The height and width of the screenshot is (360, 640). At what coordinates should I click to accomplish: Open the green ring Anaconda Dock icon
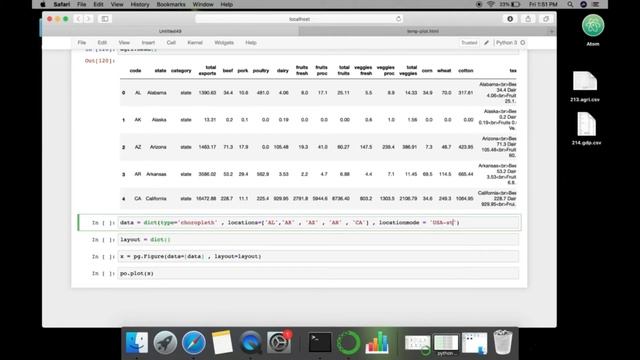[348, 342]
